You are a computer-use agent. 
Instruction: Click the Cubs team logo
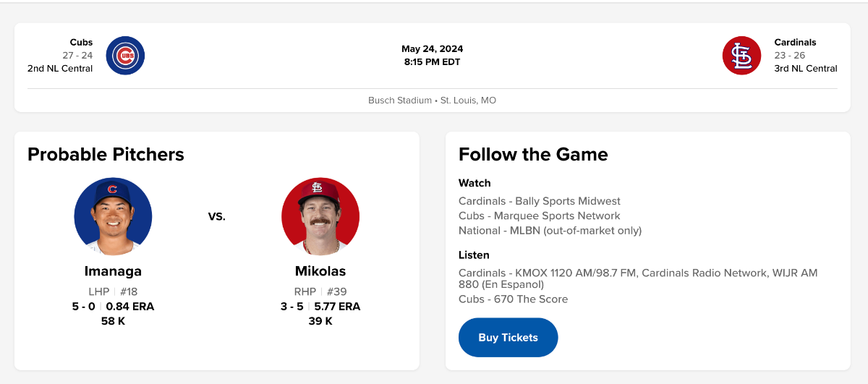tap(125, 56)
